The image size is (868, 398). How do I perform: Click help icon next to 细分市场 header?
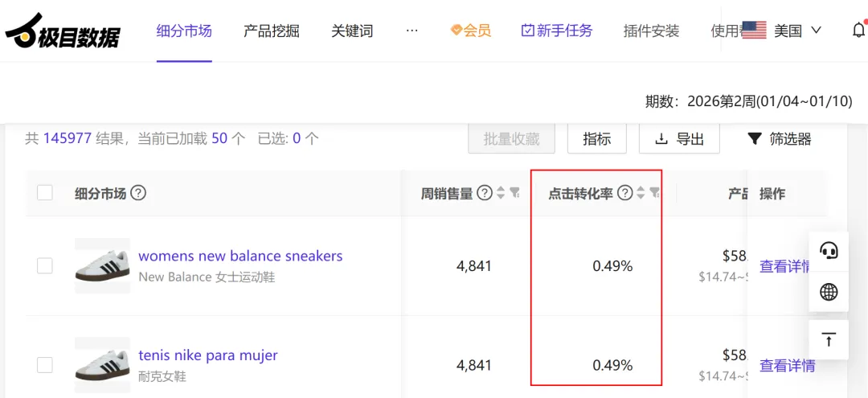[x=138, y=193]
